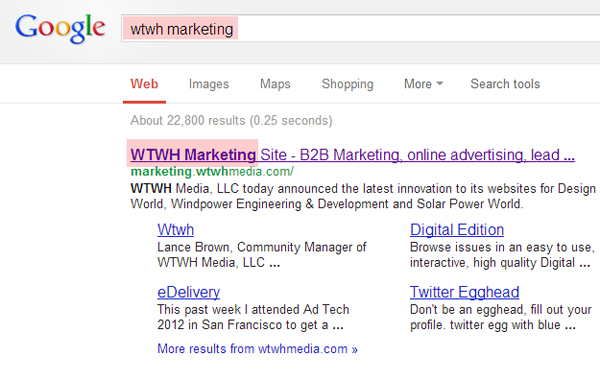Viewport: 600px width, 380px height.
Task: Open the Twitter Egghead sitelink
Action: [x=465, y=292]
